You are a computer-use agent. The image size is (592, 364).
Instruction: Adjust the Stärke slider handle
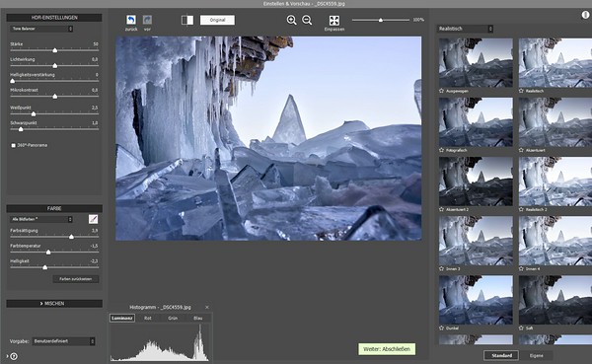click(54, 50)
